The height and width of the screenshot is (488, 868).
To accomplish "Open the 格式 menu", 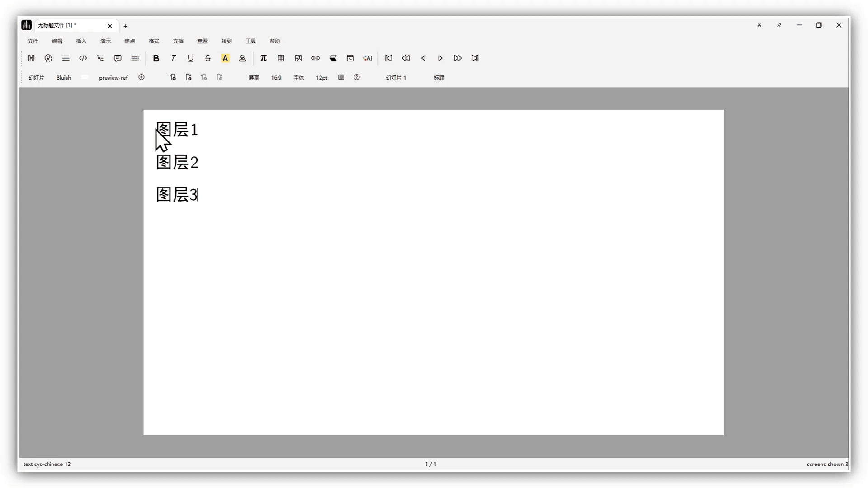I will [x=154, y=41].
